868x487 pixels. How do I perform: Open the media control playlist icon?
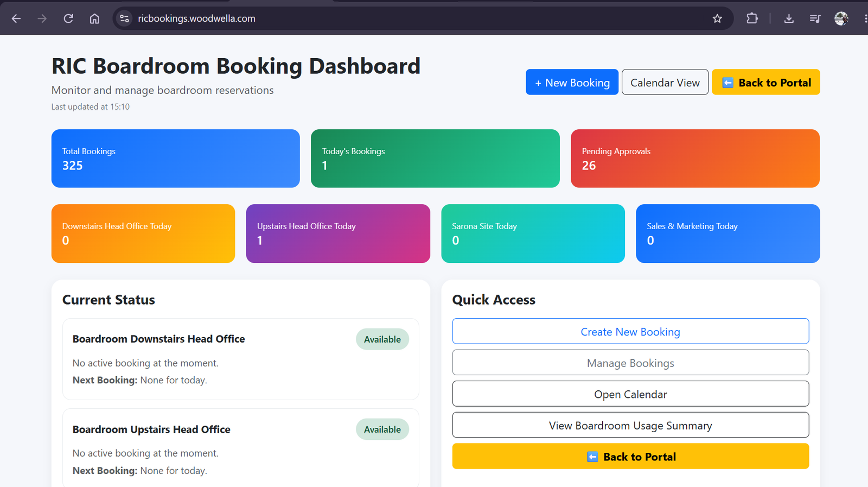(x=815, y=18)
